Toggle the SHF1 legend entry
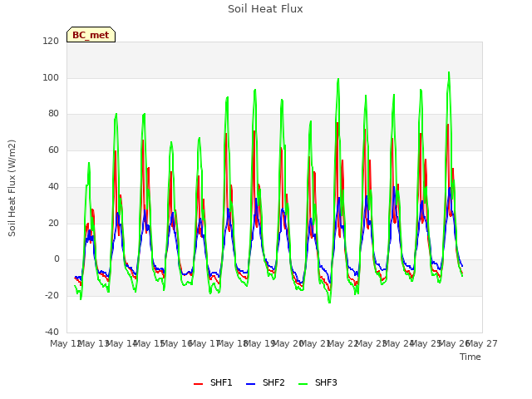 [213, 382]
